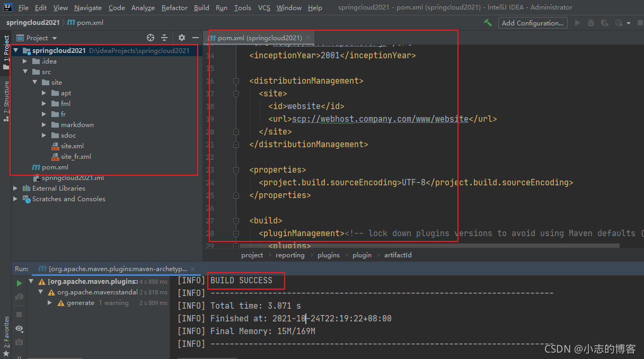Expand the .idea folder

click(25, 61)
